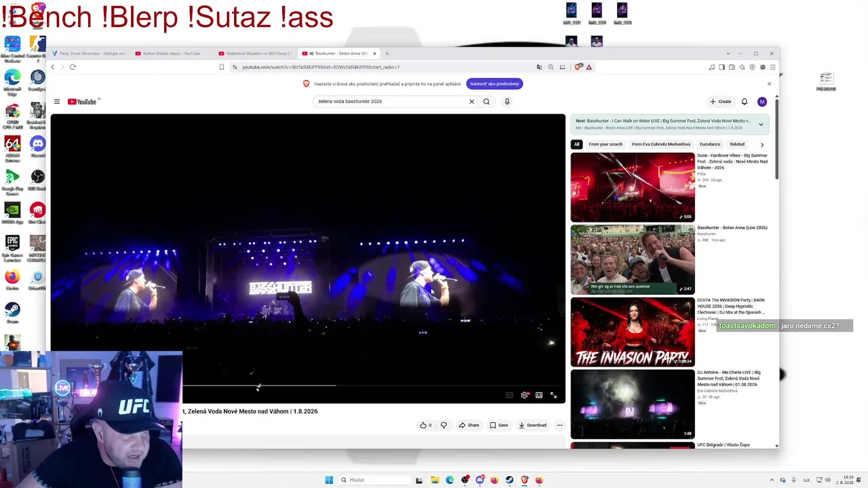Screen dimensions: 868x488
Task: Switch to Makhmud Muradov vs Will Fleury tab
Action: point(256,54)
